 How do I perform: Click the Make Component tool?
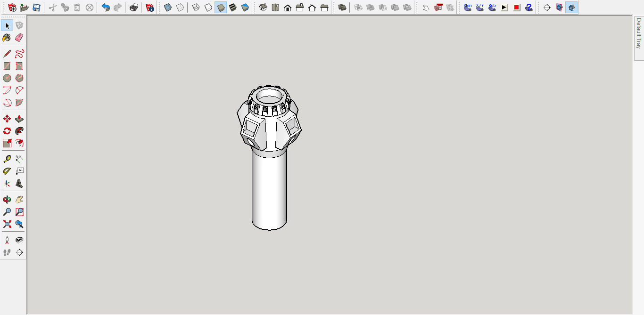[x=19, y=25]
